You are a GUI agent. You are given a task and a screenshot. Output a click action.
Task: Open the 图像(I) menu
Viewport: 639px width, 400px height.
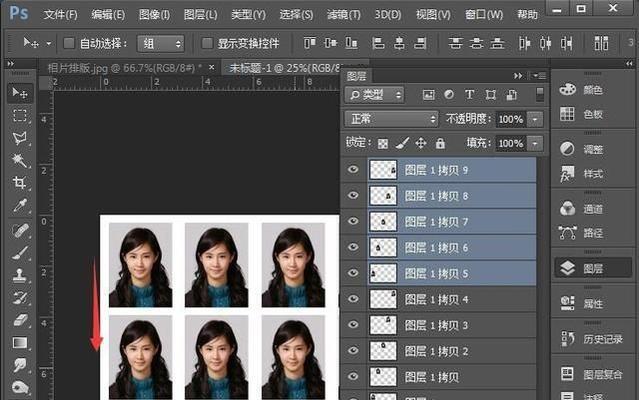click(154, 15)
